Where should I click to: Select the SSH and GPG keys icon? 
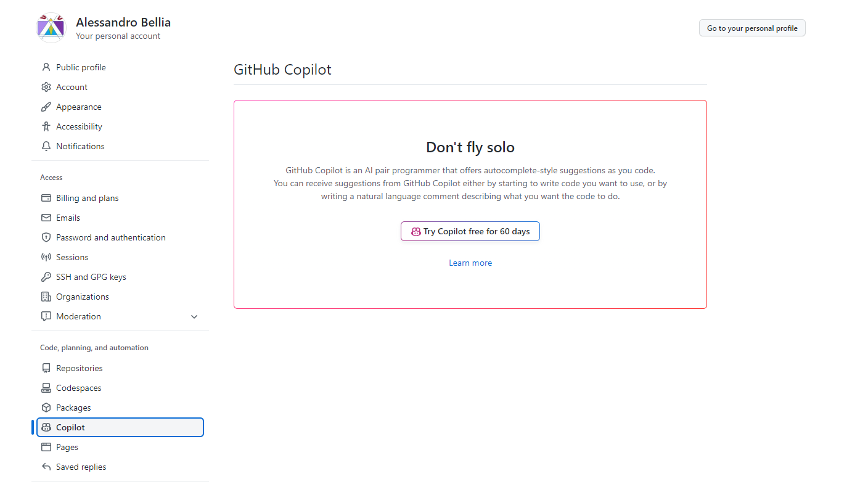[46, 276]
